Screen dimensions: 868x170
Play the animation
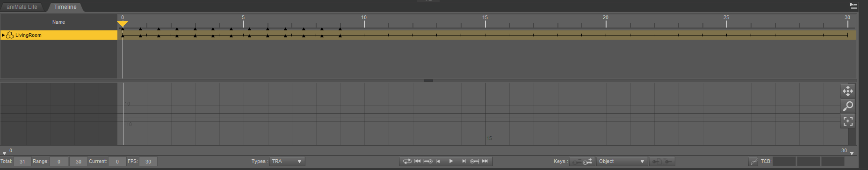click(451, 161)
